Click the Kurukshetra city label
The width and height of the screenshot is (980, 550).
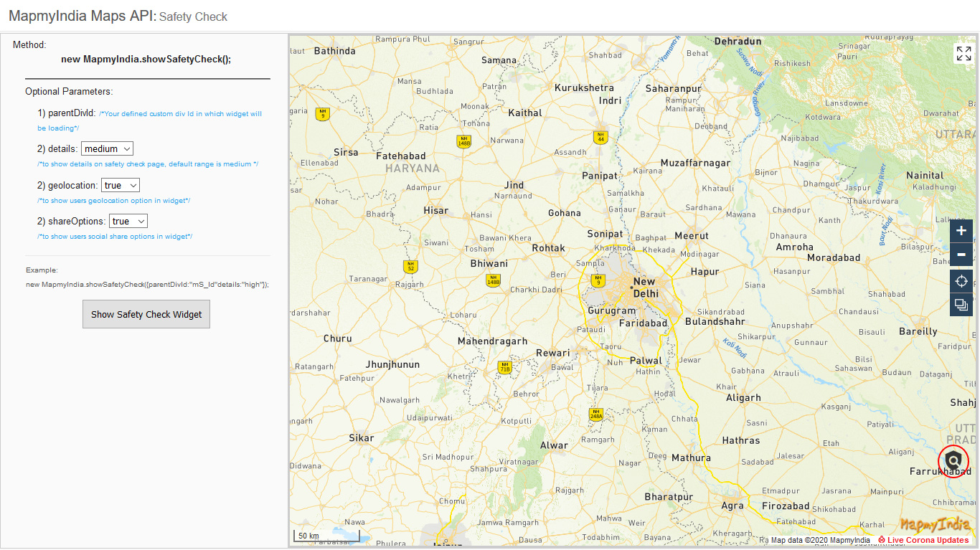[x=585, y=87]
